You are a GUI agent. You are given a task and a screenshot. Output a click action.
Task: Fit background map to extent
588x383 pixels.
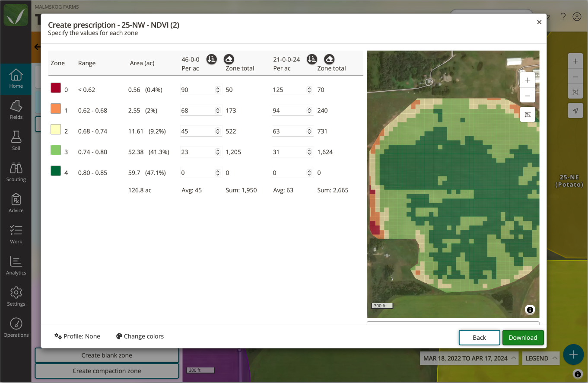pos(575,92)
